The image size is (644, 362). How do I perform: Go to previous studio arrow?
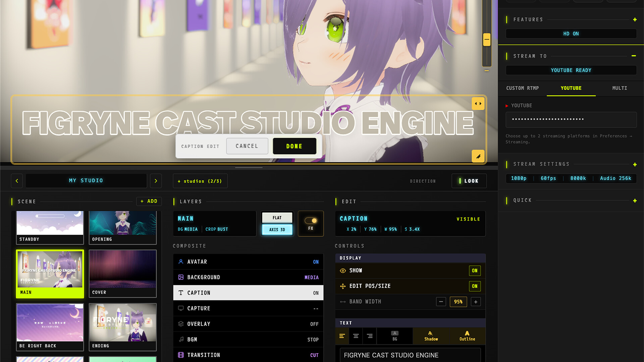tap(17, 181)
